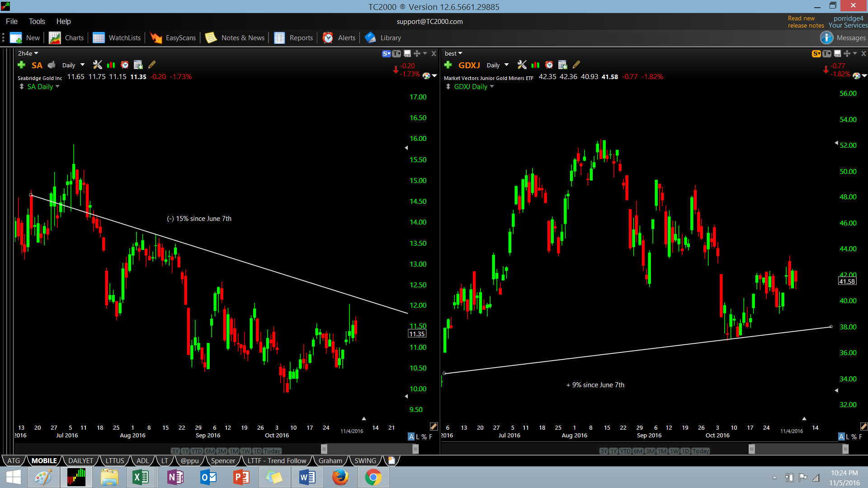Open the Reports section
This screenshot has height=488, width=868.
coord(293,38)
